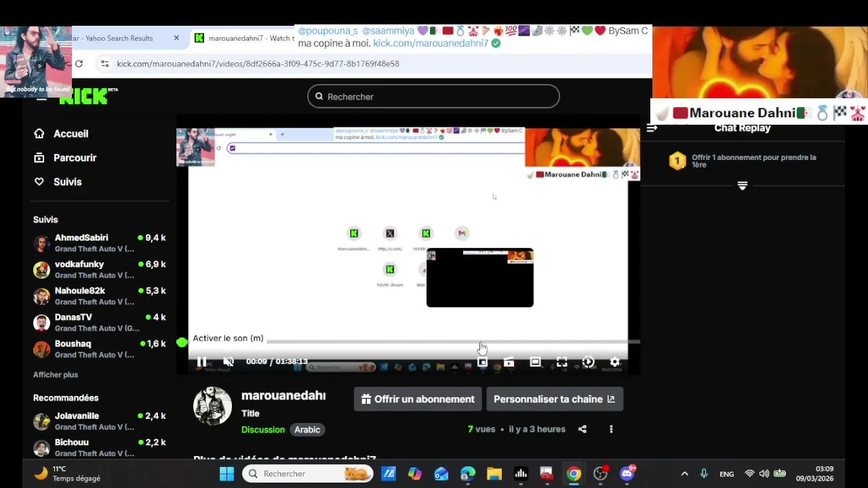
Task: Open the Discussion category link
Action: click(x=263, y=430)
